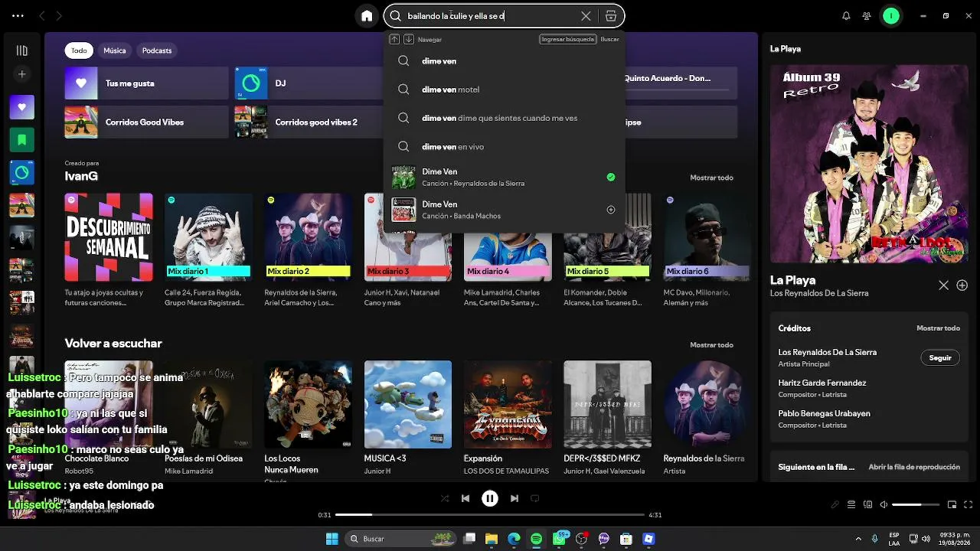Toggle the lyrics microphone icon
The height and width of the screenshot is (551, 980).
[x=835, y=505]
